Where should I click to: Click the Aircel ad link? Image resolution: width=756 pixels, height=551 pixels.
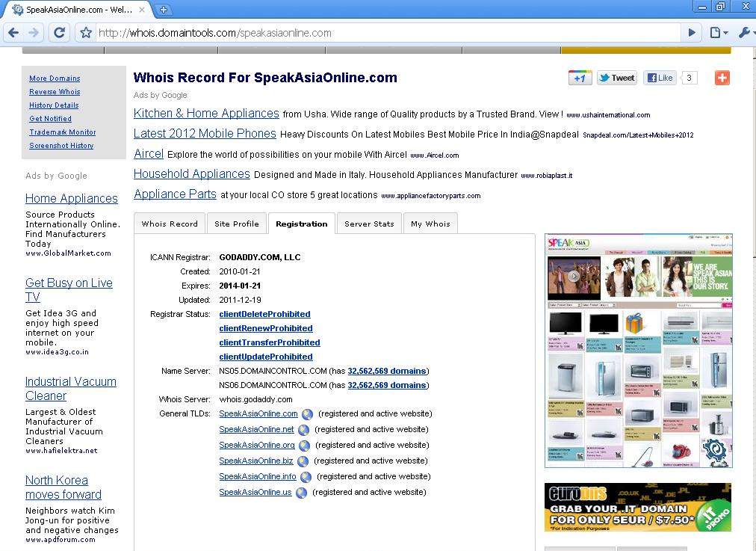tap(149, 154)
